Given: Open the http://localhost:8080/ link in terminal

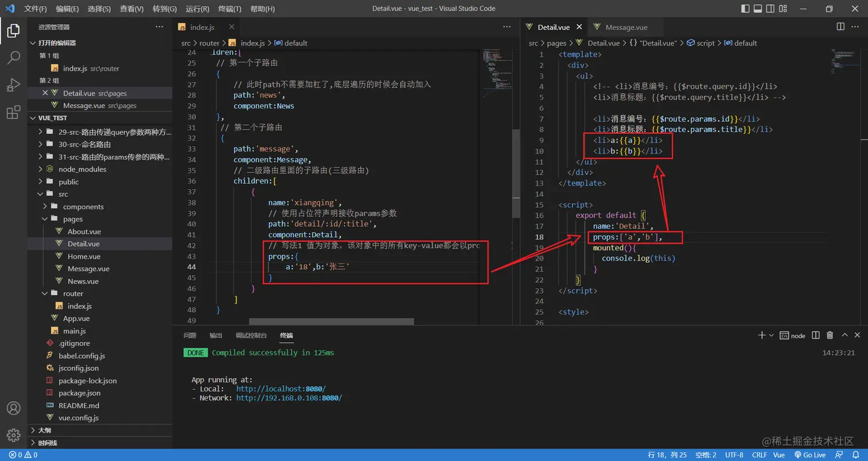Looking at the screenshot, I should tap(281, 389).
